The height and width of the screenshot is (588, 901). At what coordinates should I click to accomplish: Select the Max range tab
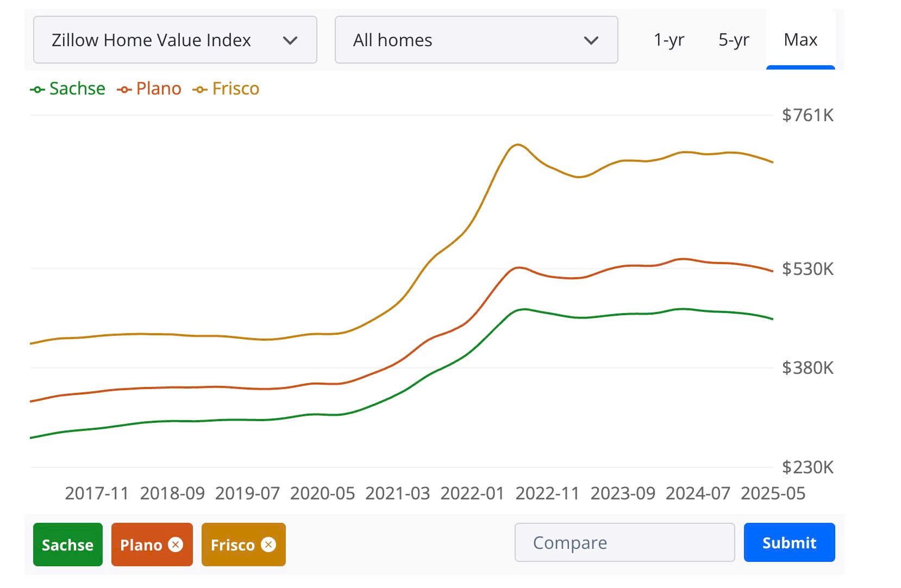click(800, 40)
